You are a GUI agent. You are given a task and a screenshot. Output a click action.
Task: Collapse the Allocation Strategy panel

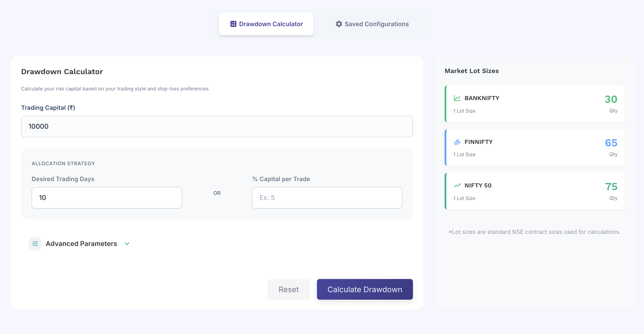tap(63, 163)
